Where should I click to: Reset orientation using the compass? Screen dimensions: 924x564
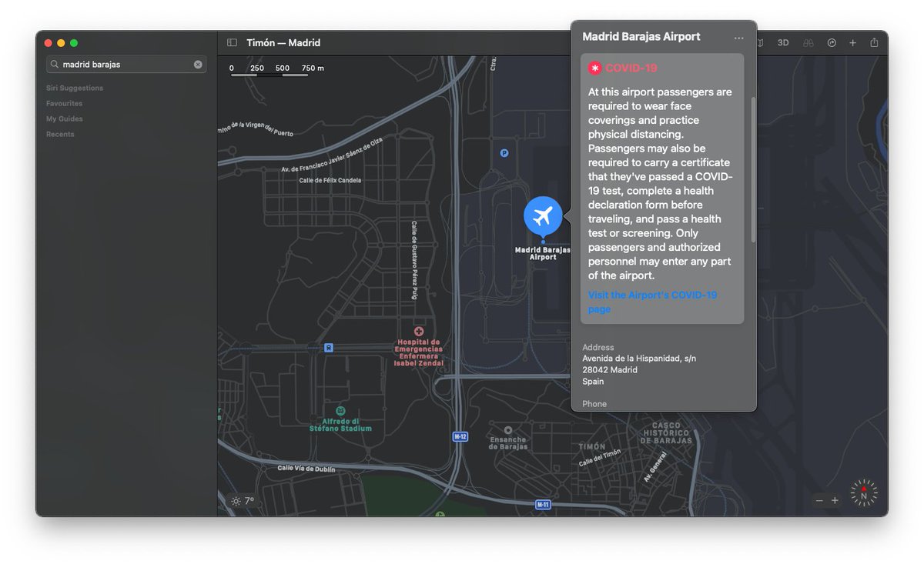tap(864, 493)
